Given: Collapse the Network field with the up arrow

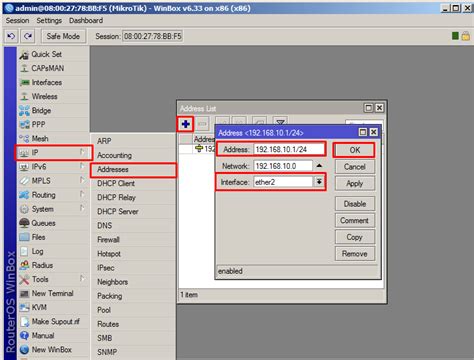Looking at the screenshot, I should coord(319,166).
